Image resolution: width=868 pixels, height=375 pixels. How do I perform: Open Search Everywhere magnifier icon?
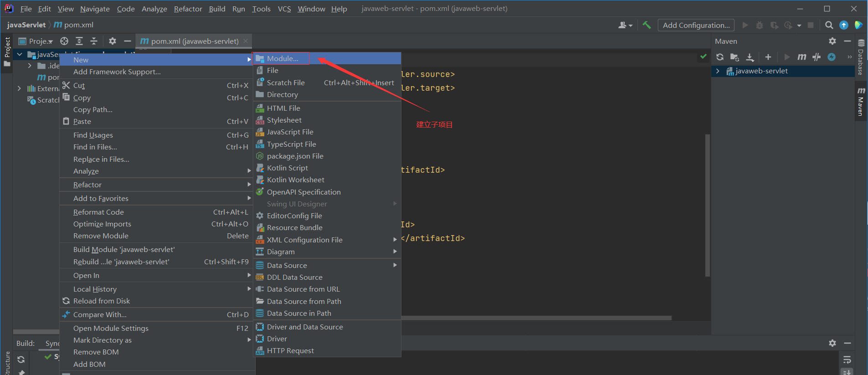tap(829, 25)
